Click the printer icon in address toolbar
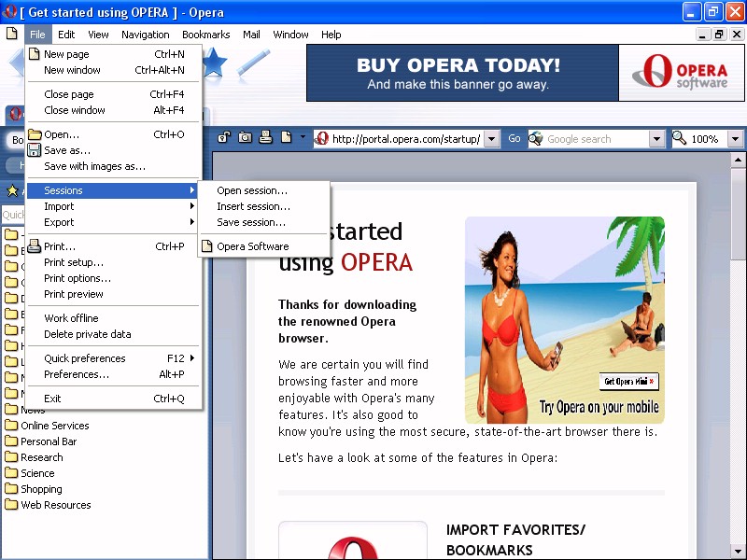This screenshot has height=560, width=747. 265,138
